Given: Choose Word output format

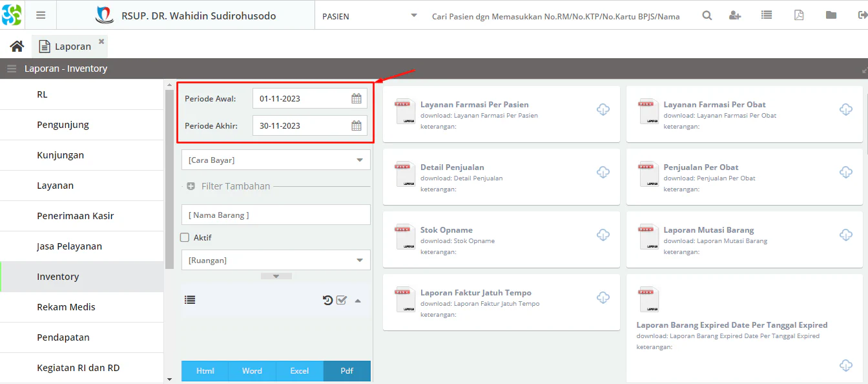Looking at the screenshot, I should point(252,371).
